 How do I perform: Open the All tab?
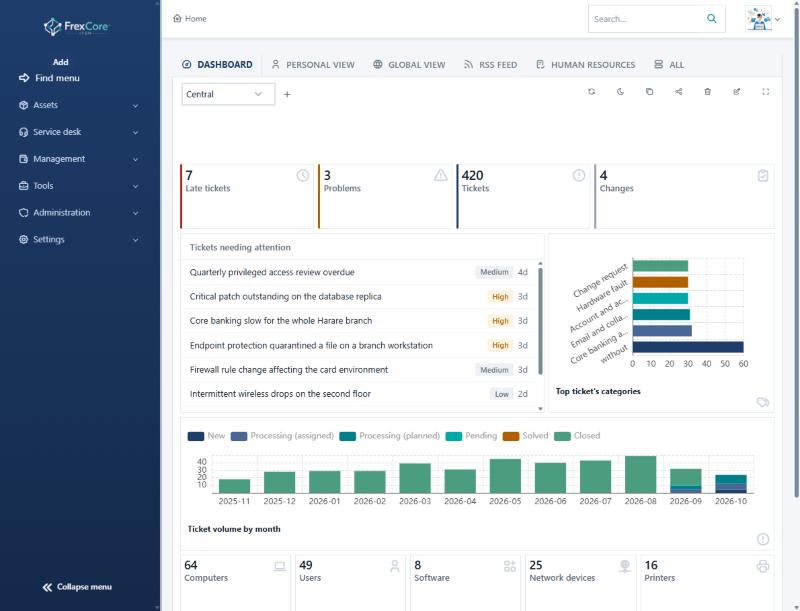(x=669, y=65)
